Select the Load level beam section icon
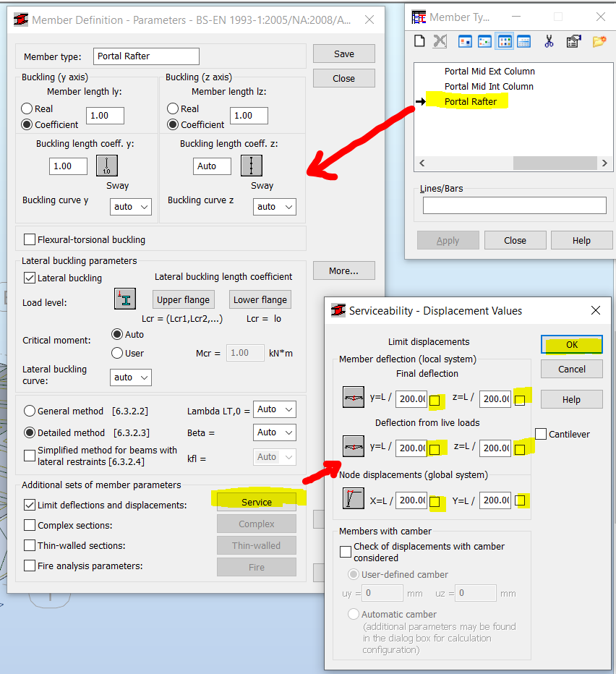 tap(125, 299)
